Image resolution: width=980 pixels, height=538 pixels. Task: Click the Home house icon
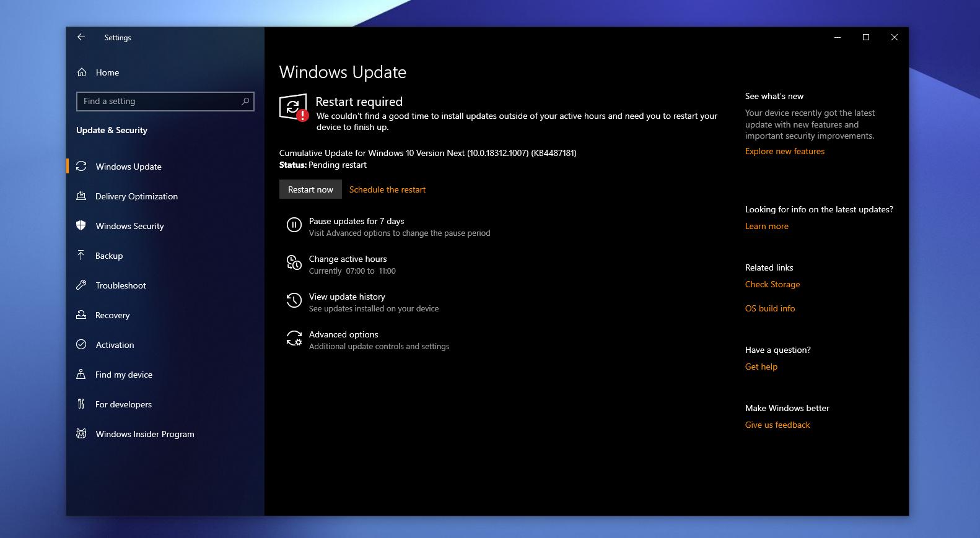[x=82, y=72]
